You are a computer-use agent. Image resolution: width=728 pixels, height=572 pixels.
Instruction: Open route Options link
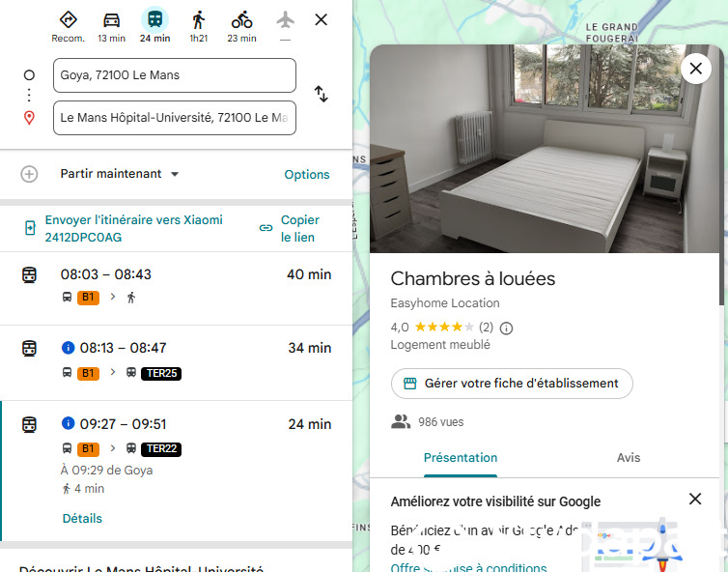pyautogui.click(x=306, y=175)
